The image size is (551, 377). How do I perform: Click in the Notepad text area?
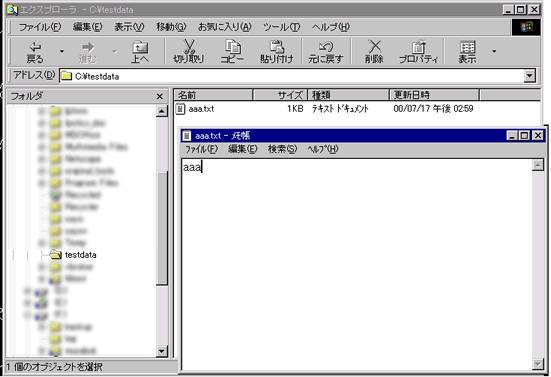pos(357,265)
